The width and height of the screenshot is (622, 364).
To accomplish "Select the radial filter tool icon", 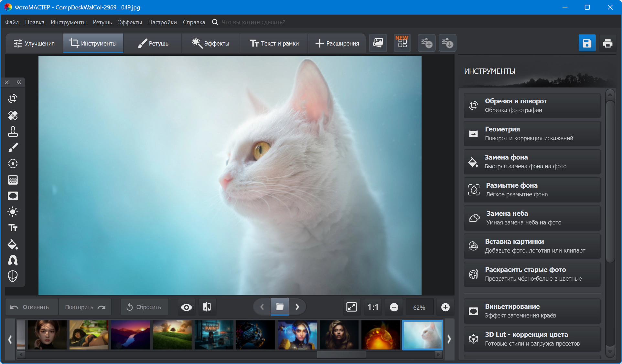I will coord(13,164).
